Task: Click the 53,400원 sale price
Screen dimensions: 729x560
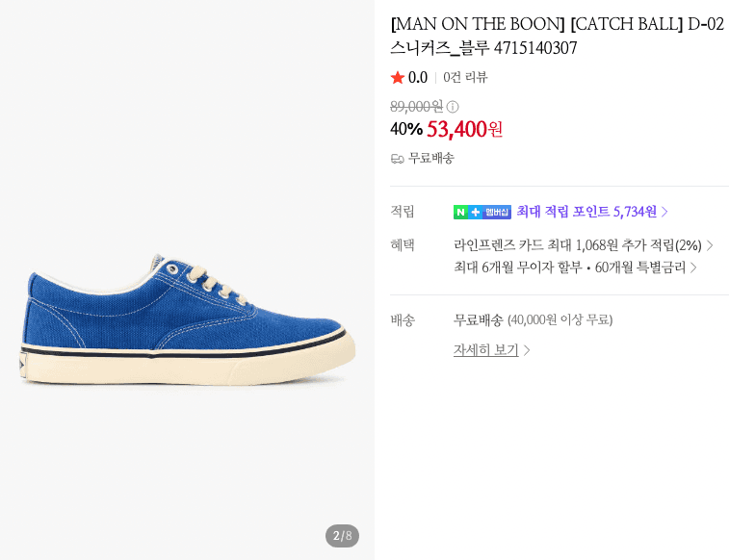Action: tap(464, 129)
